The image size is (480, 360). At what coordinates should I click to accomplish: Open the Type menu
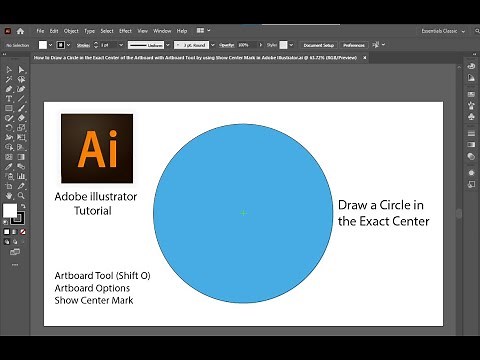tap(89, 31)
